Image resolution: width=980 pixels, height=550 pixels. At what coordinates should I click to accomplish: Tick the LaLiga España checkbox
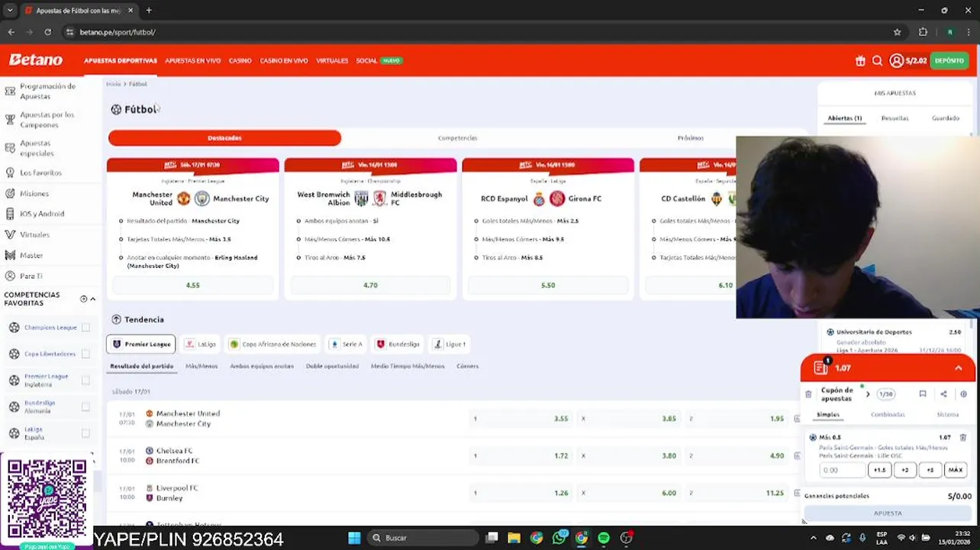click(85, 433)
